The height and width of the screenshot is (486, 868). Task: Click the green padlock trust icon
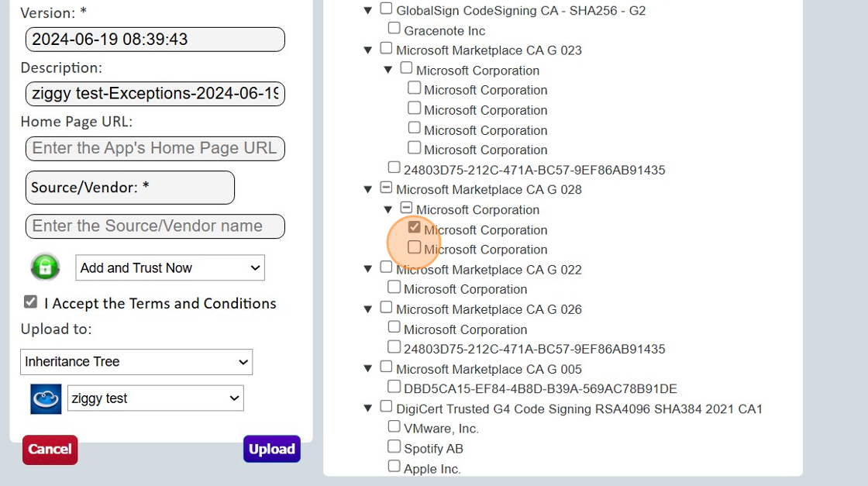pos(45,267)
